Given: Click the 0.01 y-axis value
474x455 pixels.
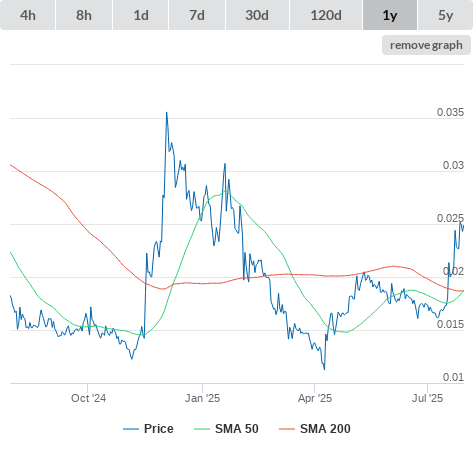Looking at the screenshot, I should click(453, 377).
